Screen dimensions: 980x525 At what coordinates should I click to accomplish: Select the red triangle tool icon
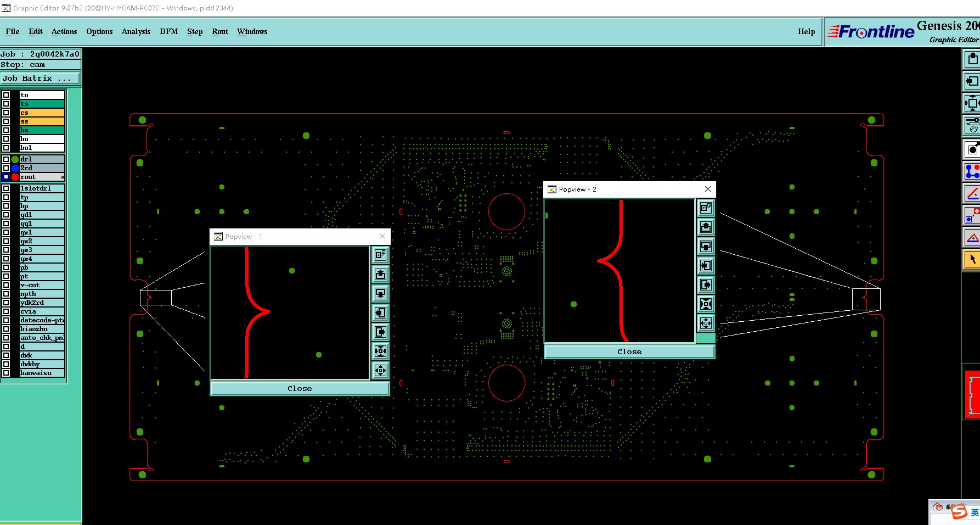tap(972, 237)
